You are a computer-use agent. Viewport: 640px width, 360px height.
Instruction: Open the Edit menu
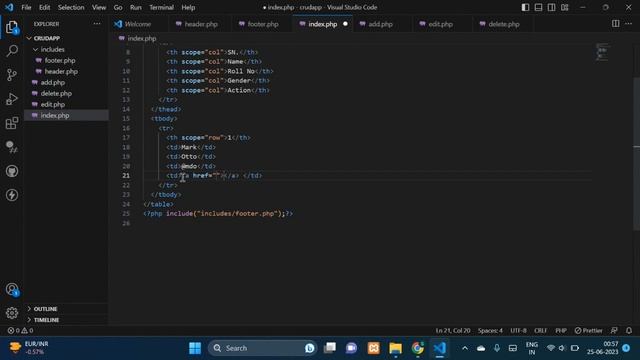coord(44,7)
